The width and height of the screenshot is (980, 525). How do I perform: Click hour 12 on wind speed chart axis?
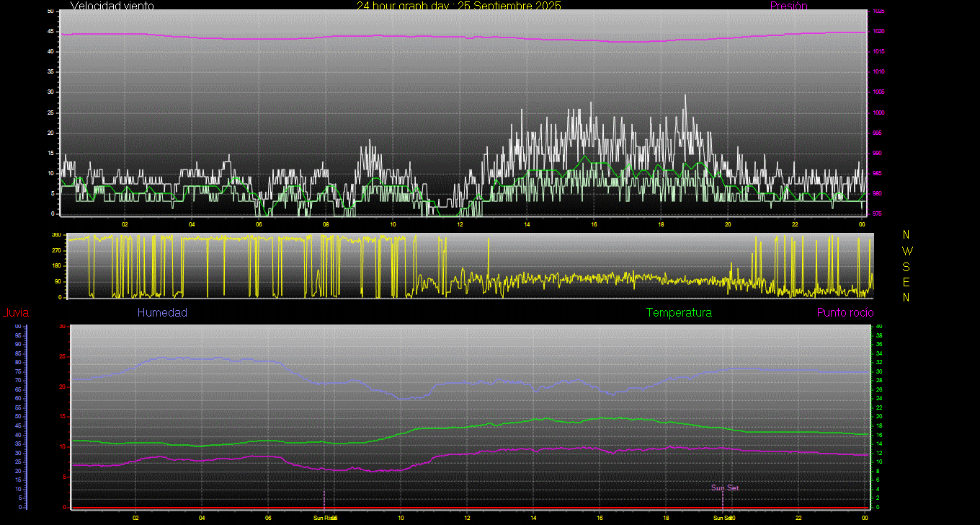click(x=460, y=224)
